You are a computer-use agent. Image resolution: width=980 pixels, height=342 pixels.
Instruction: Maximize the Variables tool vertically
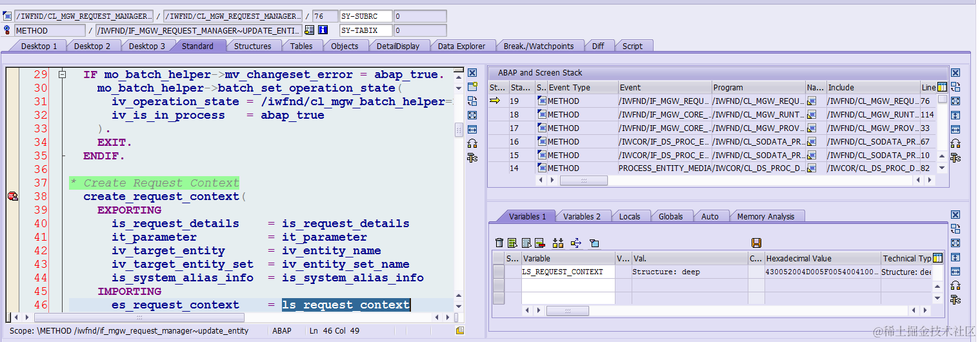[x=955, y=257]
